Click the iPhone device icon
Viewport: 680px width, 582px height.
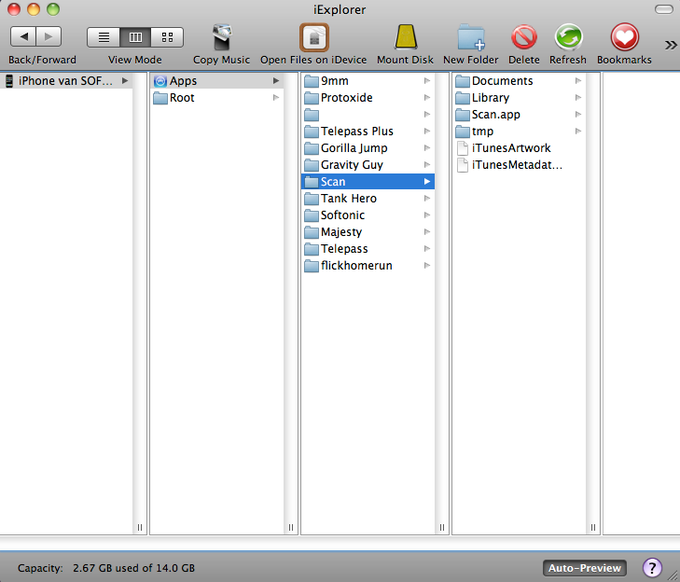[x=9, y=81]
